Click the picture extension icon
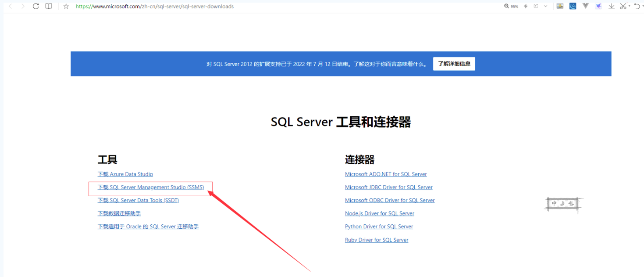 (560, 6)
